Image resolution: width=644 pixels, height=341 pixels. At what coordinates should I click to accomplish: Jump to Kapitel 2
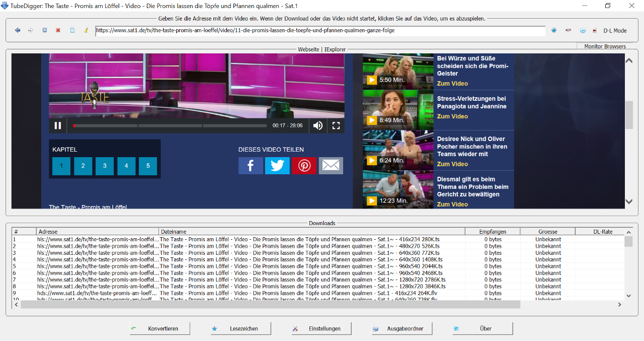[x=83, y=166]
